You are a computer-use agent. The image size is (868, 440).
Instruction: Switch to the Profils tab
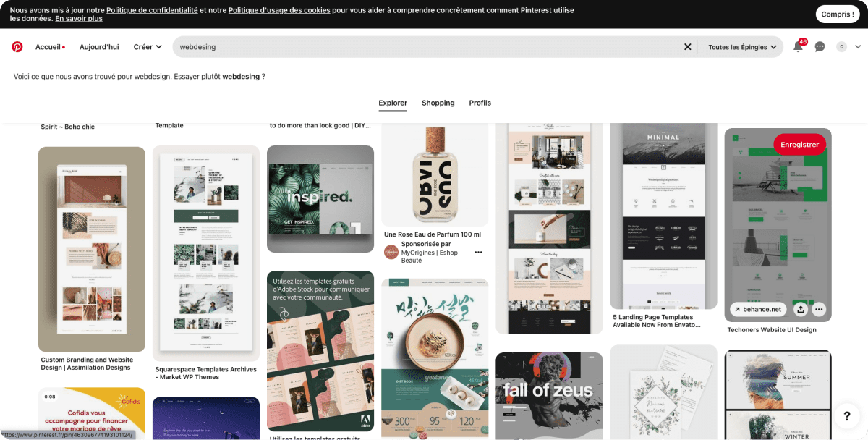(x=480, y=103)
